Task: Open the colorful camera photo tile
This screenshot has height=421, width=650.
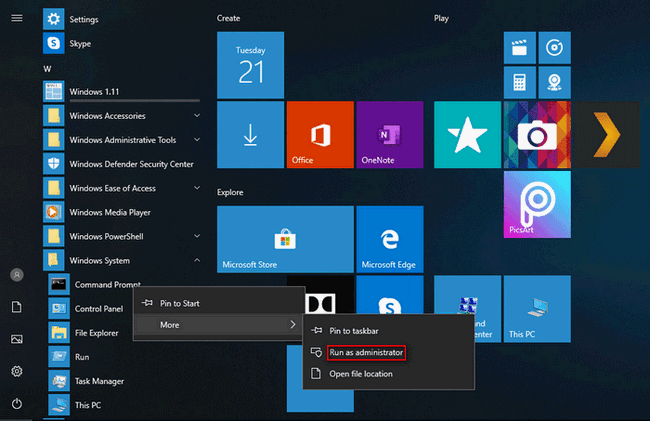Action: (x=537, y=135)
